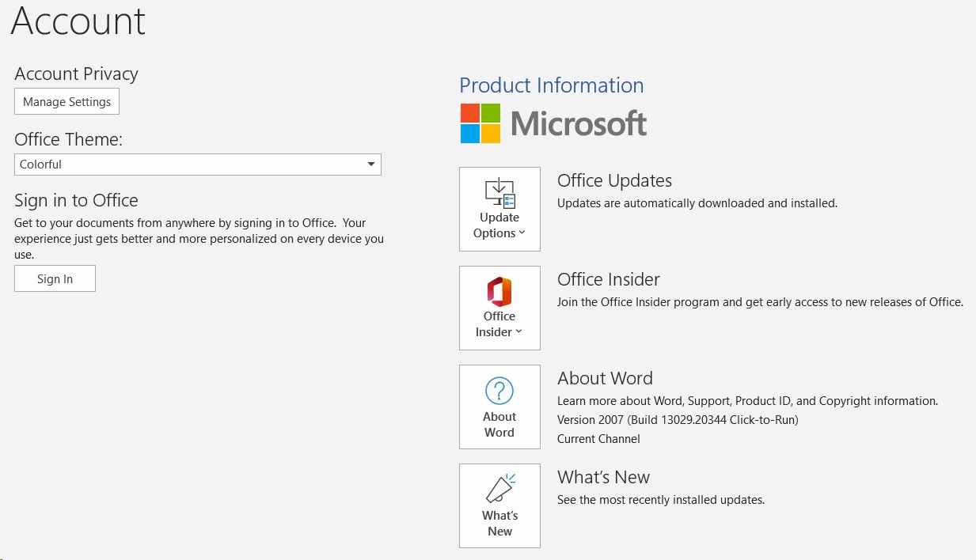
Task: Click the Sign in to Office heading
Action: pos(76,200)
